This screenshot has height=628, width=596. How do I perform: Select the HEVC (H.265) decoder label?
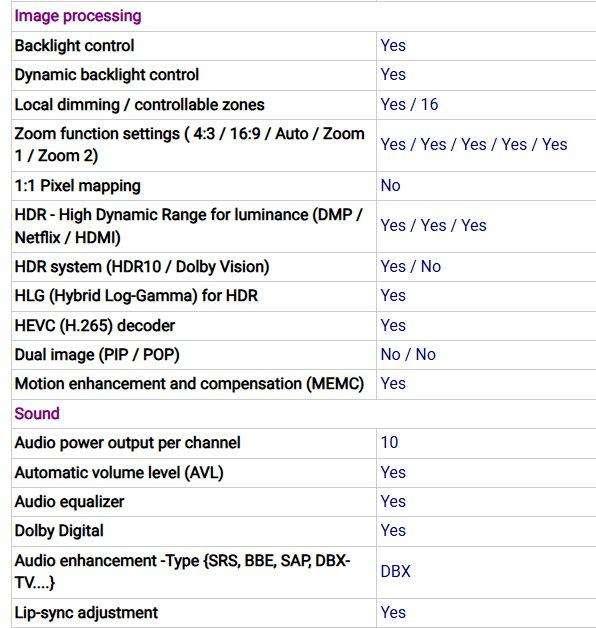[x=95, y=326]
